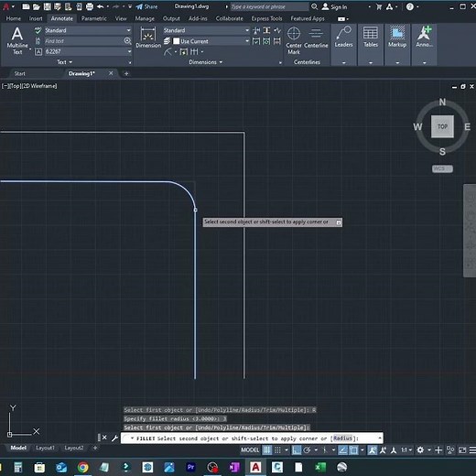Open the Manage ribbon tab
476x476 pixels.
[145, 18]
